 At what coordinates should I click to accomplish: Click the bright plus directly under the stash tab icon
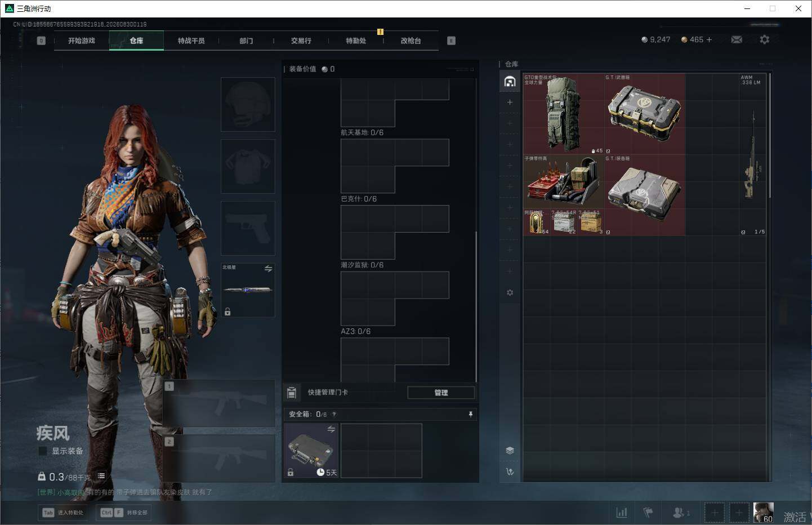pos(510,102)
